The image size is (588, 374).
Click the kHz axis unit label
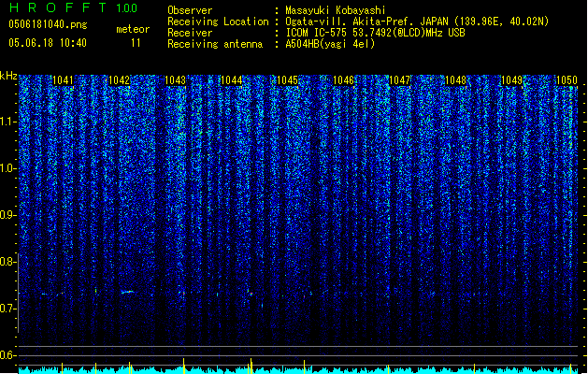coord(8,76)
